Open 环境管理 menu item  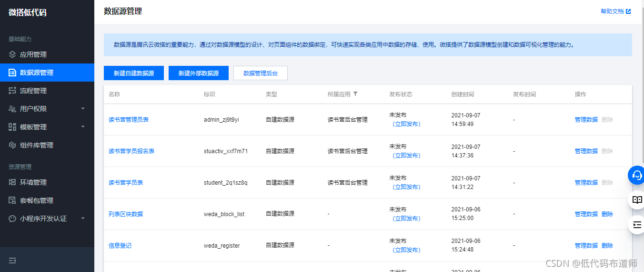[x=47, y=182]
